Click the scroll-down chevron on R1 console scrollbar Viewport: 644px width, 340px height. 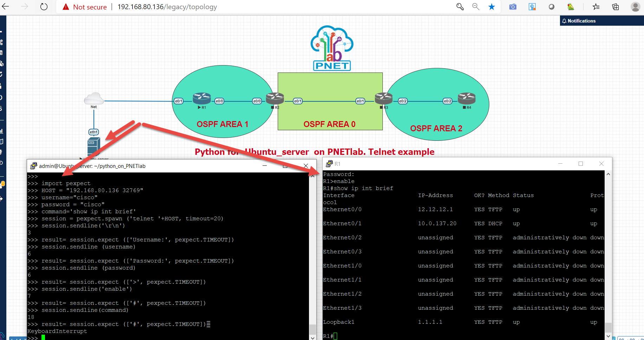pos(608,336)
